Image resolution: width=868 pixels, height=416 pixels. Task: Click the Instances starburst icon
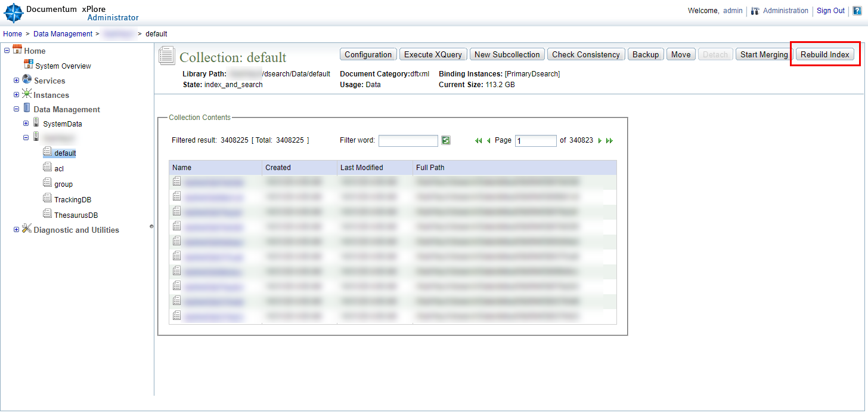pos(27,94)
